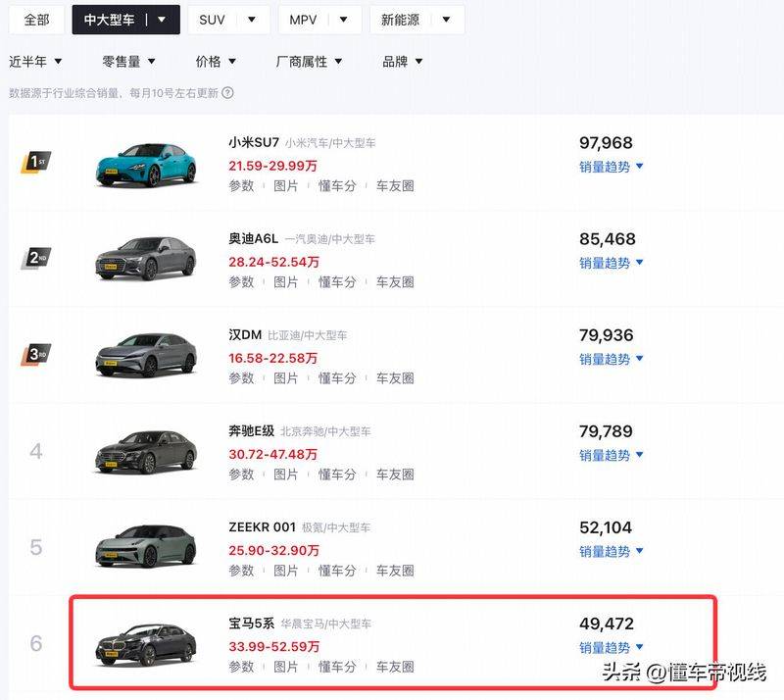Open the 品牌 brand filter dropdown
784x700 pixels.
[401, 61]
